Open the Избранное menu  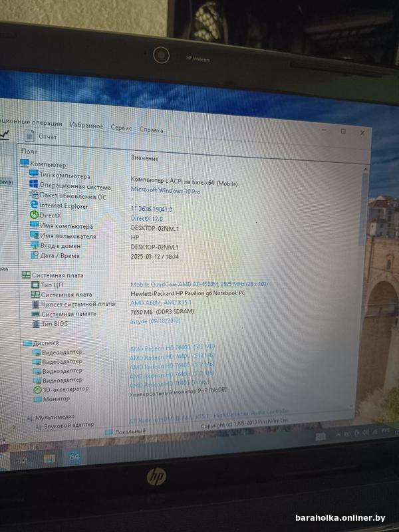tap(86, 125)
